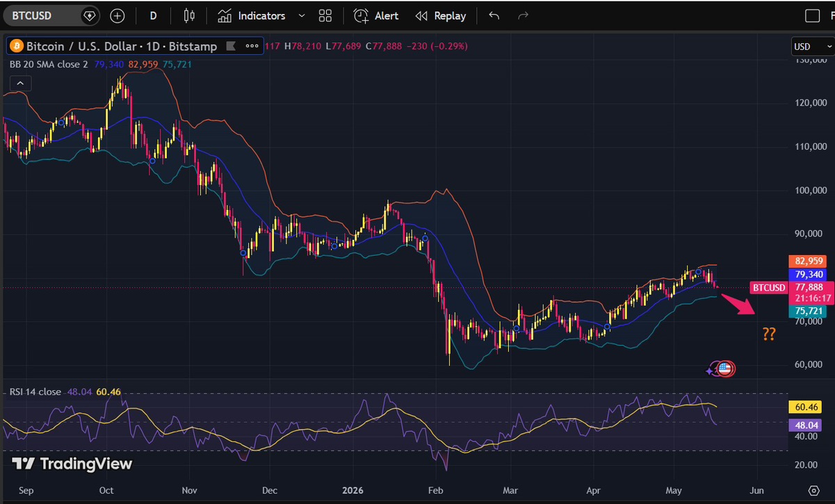This screenshot has width=835, height=504.
Task: Click the H78,210 high value
Action: point(302,46)
